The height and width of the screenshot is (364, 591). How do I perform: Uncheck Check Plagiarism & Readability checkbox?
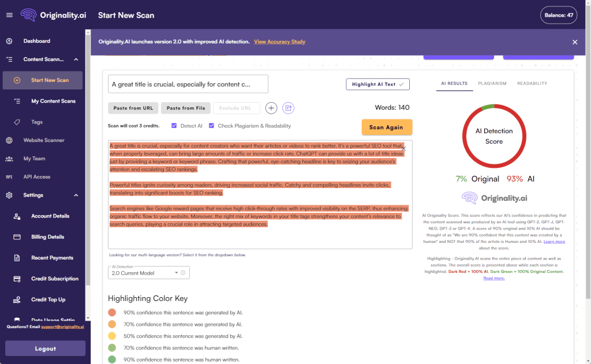tap(211, 126)
